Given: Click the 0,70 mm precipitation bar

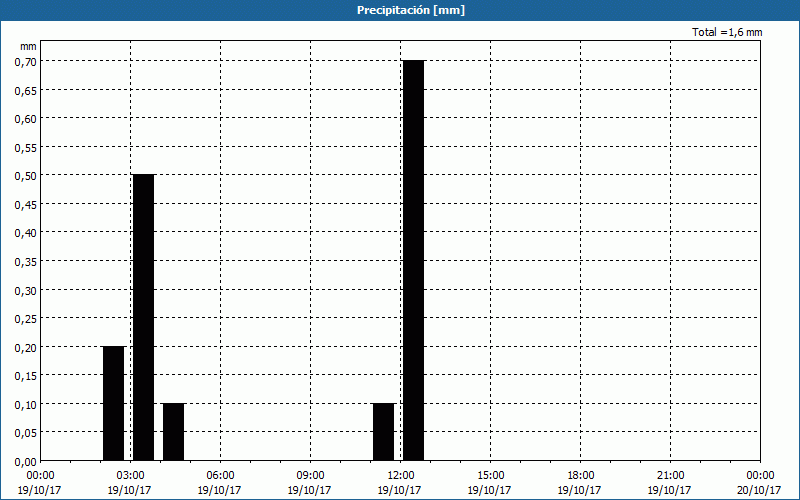Looking at the screenshot, I should tap(413, 261).
